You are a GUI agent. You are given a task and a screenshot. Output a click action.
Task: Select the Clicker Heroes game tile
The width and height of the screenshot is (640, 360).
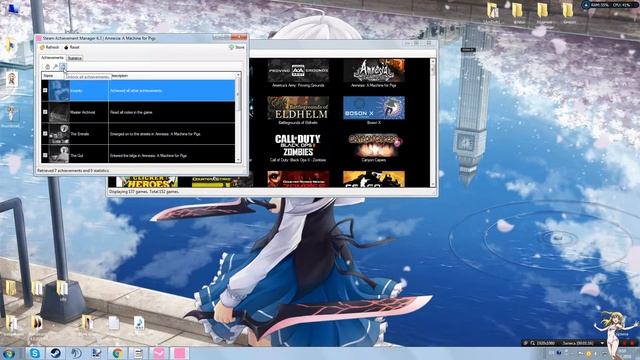coord(147,182)
